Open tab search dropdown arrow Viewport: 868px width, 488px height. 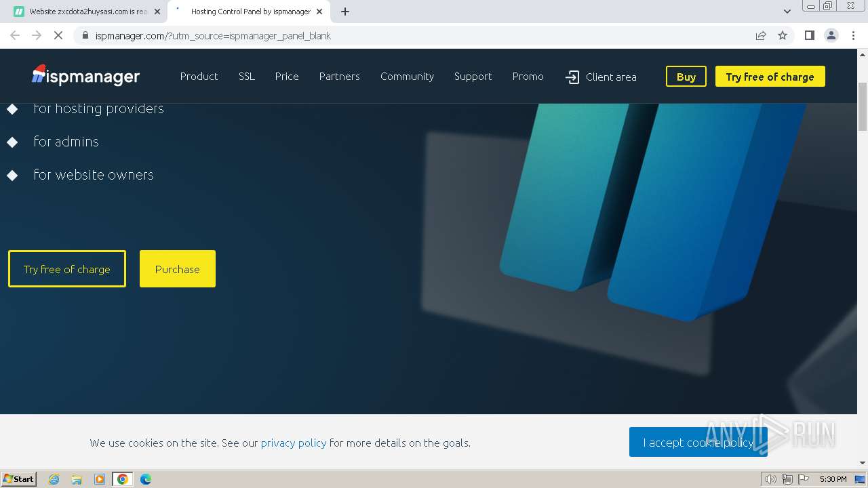click(787, 12)
